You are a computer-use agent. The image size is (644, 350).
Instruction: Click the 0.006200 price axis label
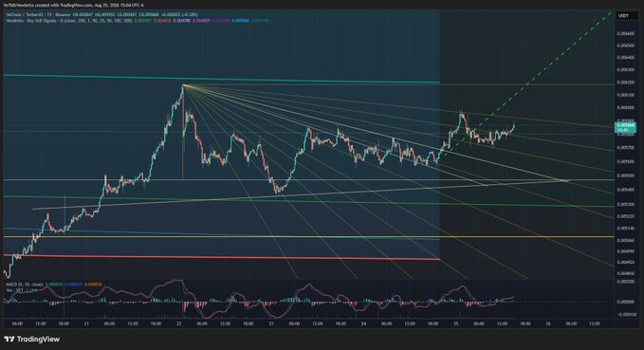pyautogui.click(x=625, y=83)
